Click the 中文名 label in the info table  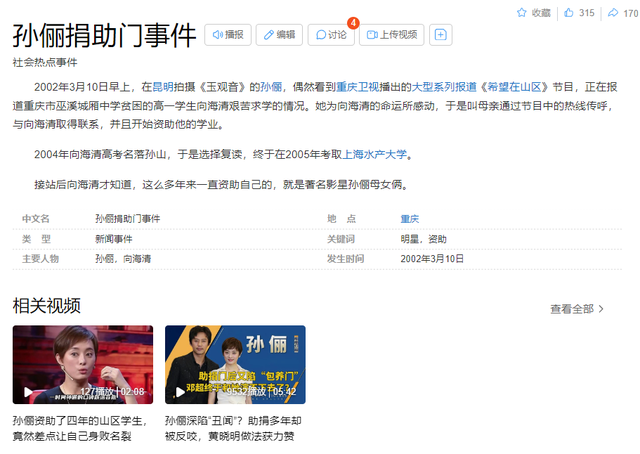[36, 219]
